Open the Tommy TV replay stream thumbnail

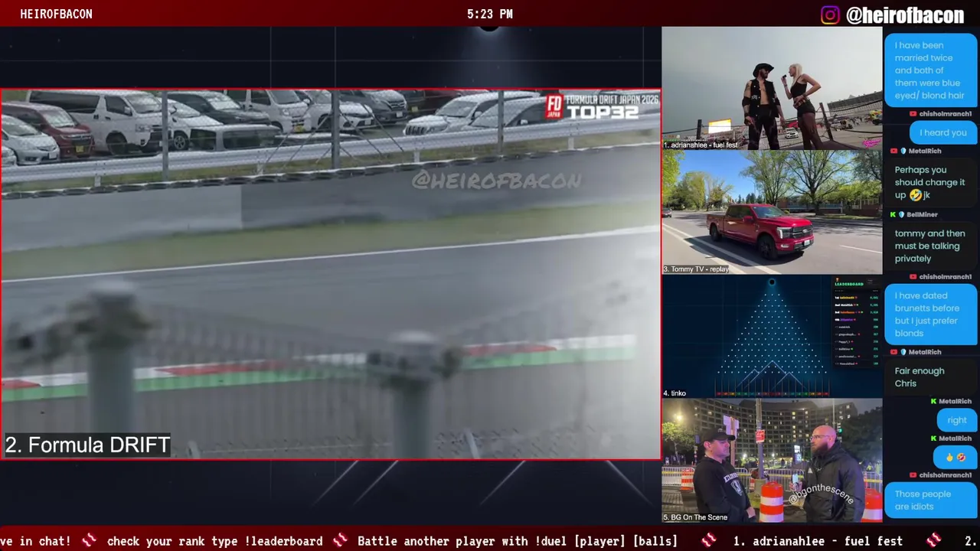click(772, 212)
